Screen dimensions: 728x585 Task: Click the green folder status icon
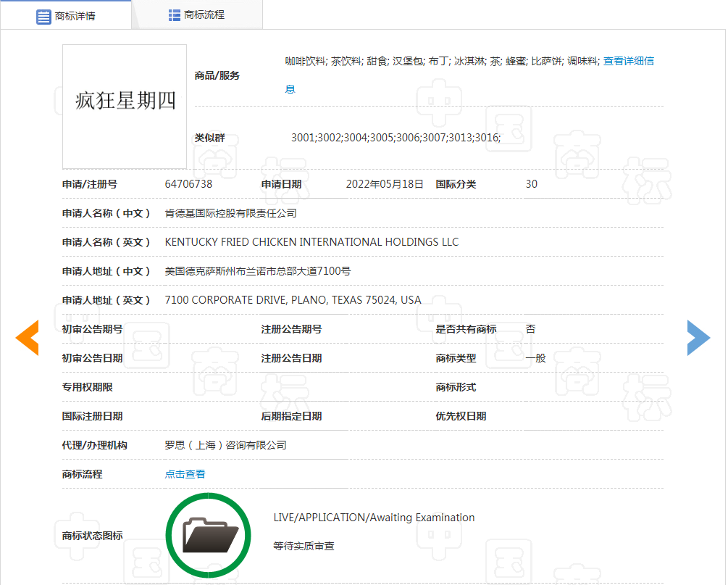209,535
